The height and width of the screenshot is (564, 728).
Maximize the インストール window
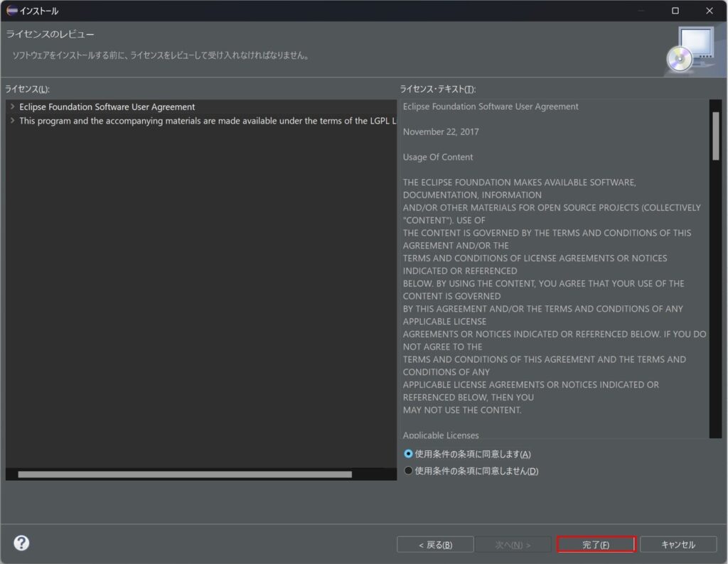coord(674,11)
